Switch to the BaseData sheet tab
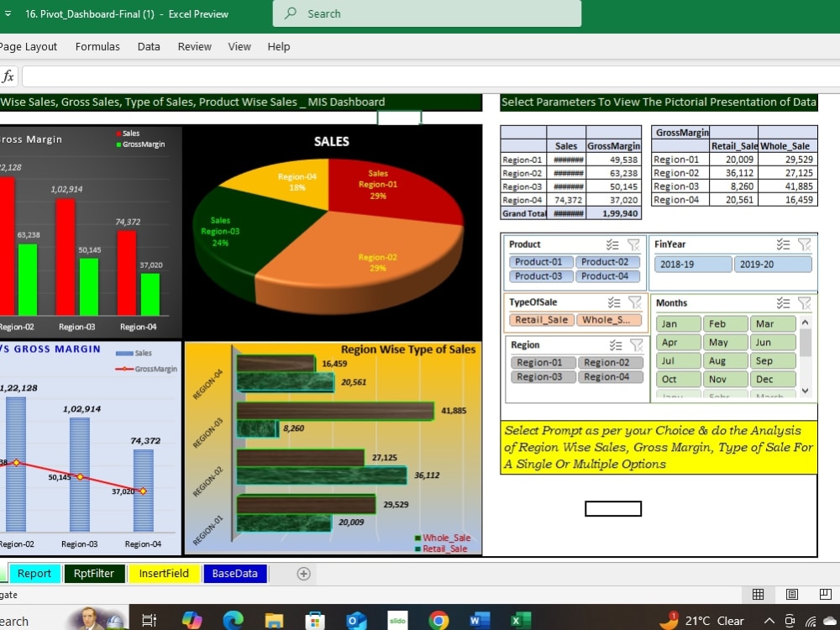Screen dimensions: 840x630 [234, 573]
